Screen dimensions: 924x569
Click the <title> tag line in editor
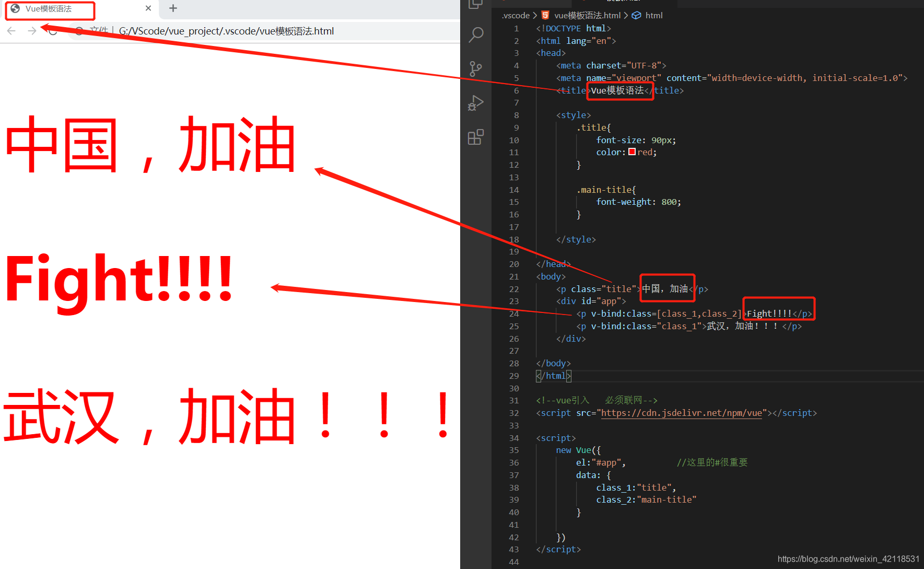620,90
